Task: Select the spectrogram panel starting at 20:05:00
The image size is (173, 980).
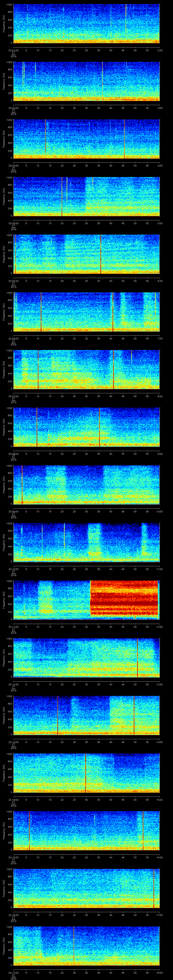Action: [87, 254]
